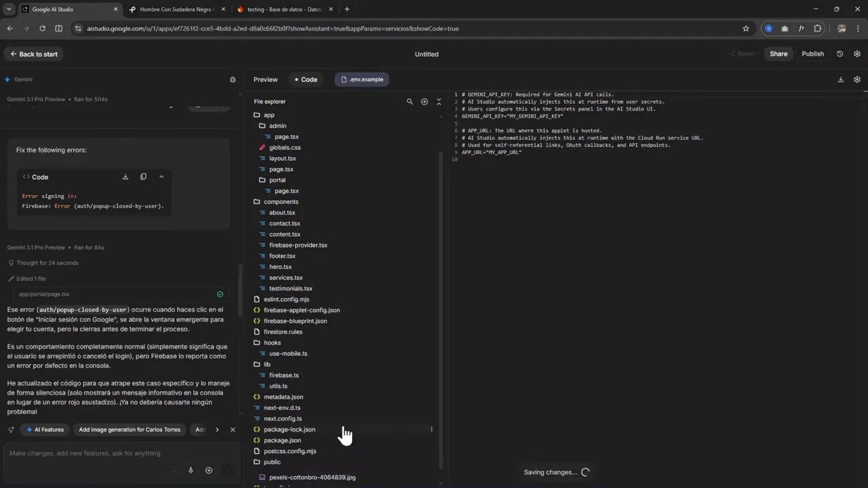Image resolution: width=868 pixels, height=488 pixels.
Task: Add image generation for Carlos Torres suggestion
Action: coord(130,430)
